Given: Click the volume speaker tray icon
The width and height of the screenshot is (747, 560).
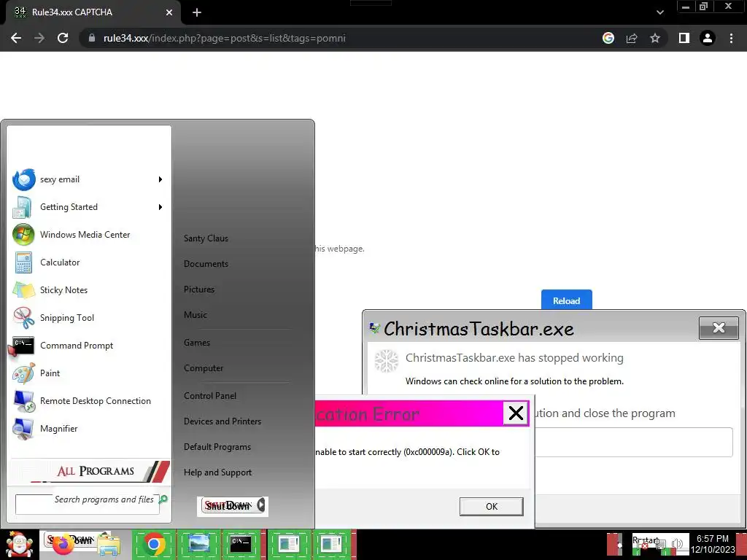Looking at the screenshot, I should pos(677,544).
